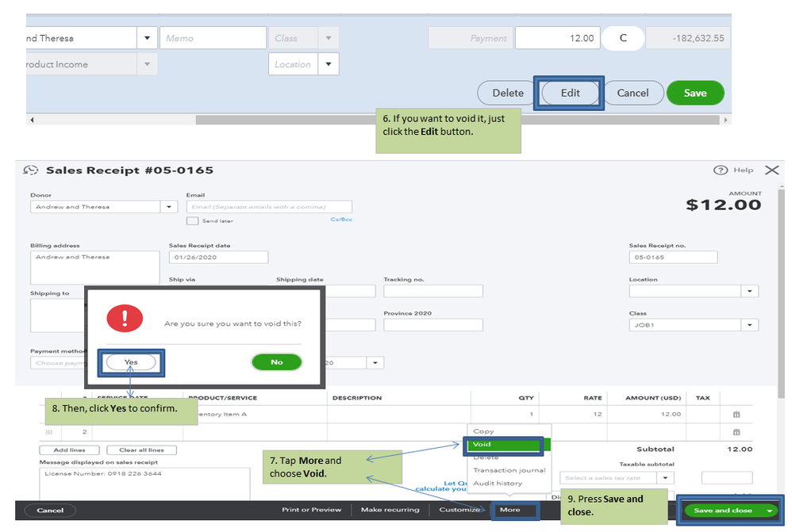Click the Province 2020 field

433,325
